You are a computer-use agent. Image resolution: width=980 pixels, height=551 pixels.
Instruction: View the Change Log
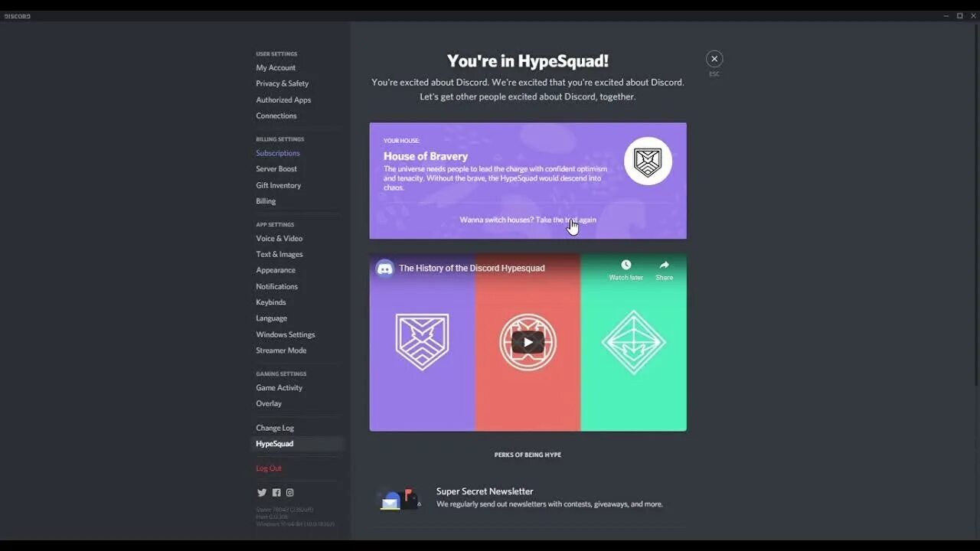coord(274,428)
